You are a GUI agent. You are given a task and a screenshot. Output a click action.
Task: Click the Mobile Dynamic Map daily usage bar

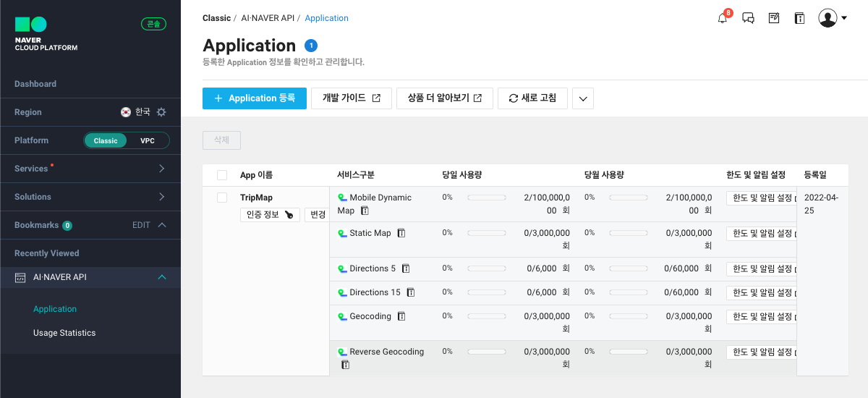pos(487,198)
